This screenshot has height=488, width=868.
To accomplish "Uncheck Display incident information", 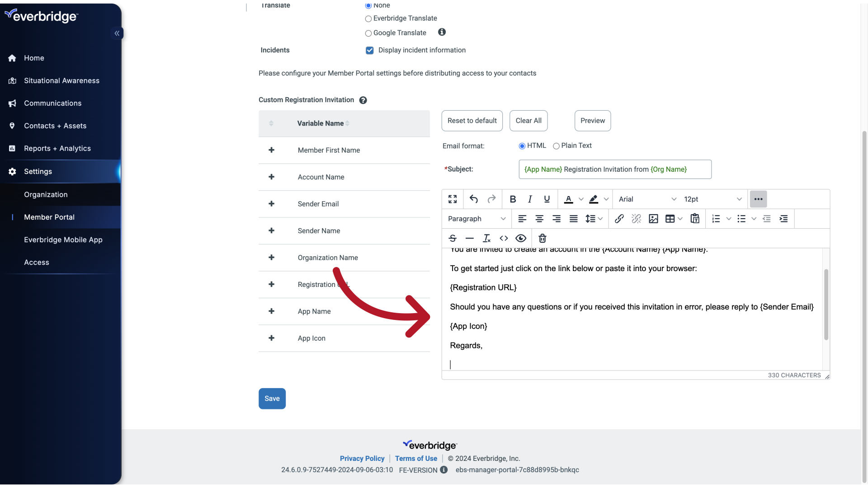I will [x=370, y=50].
